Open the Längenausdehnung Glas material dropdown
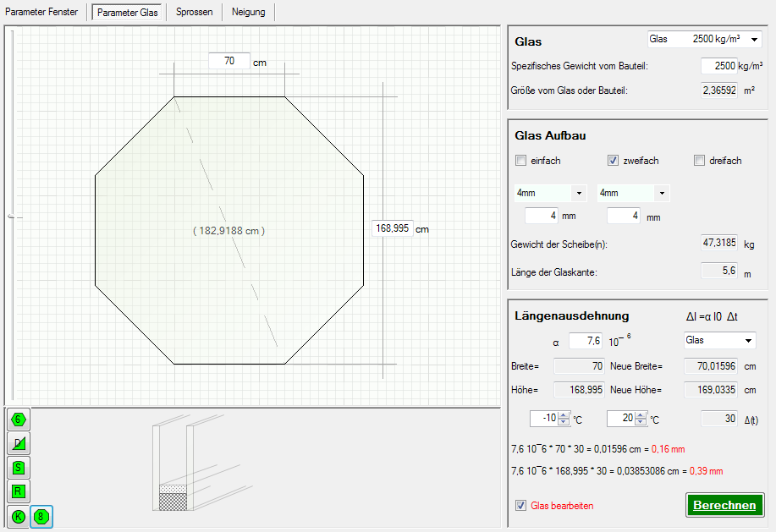 pyautogui.click(x=748, y=341)
